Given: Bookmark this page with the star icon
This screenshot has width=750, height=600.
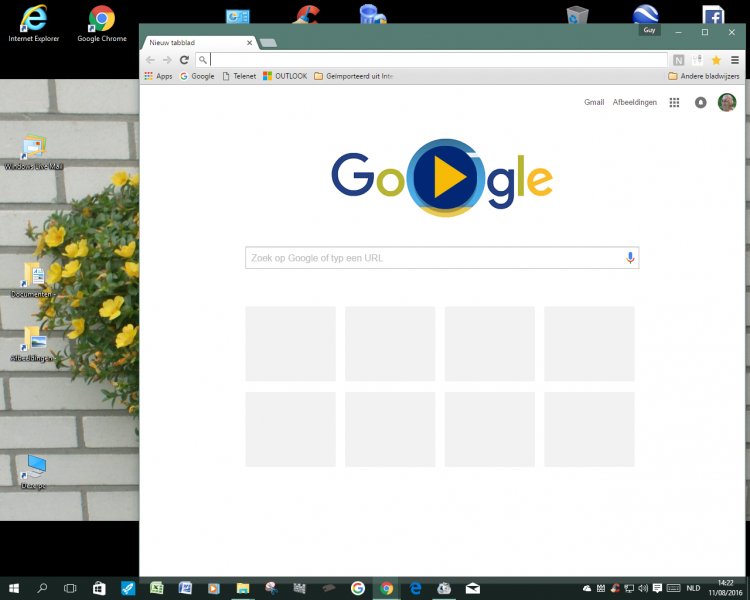Looking at the screenshot, I should (x=716, y=60).
